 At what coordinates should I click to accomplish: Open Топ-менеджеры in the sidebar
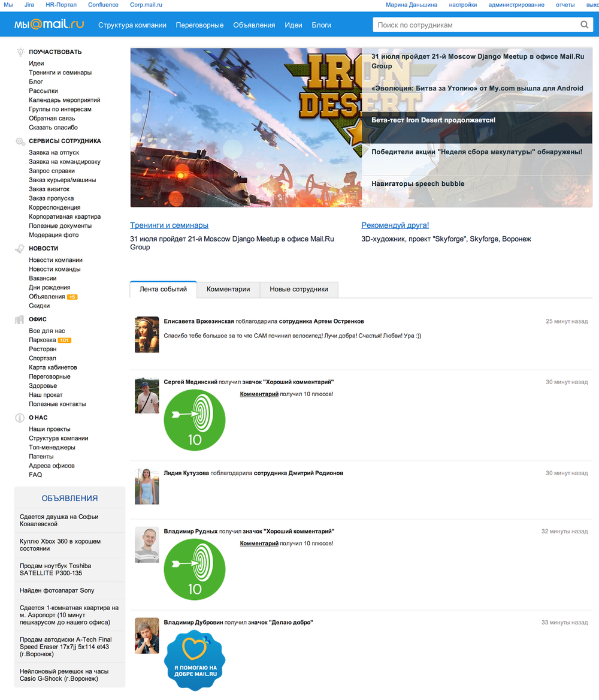point(52,447)
